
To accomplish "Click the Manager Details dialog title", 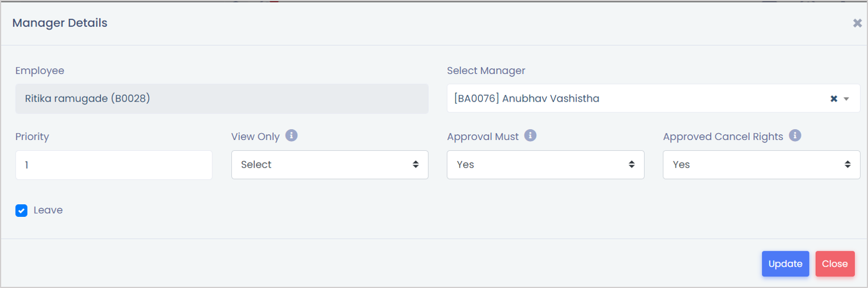I will (60, 23).
